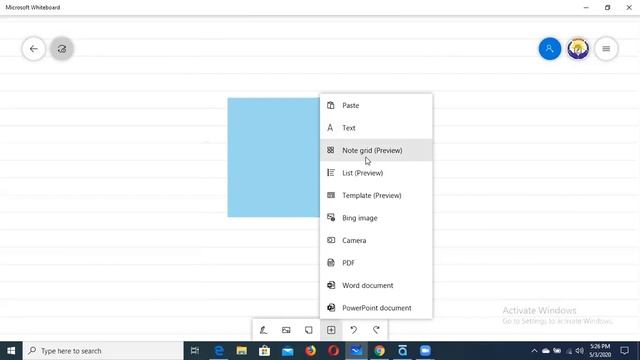640x360 pixels.
Task: Open the taskbar clock and date
Action: click(x=600, y=351)
